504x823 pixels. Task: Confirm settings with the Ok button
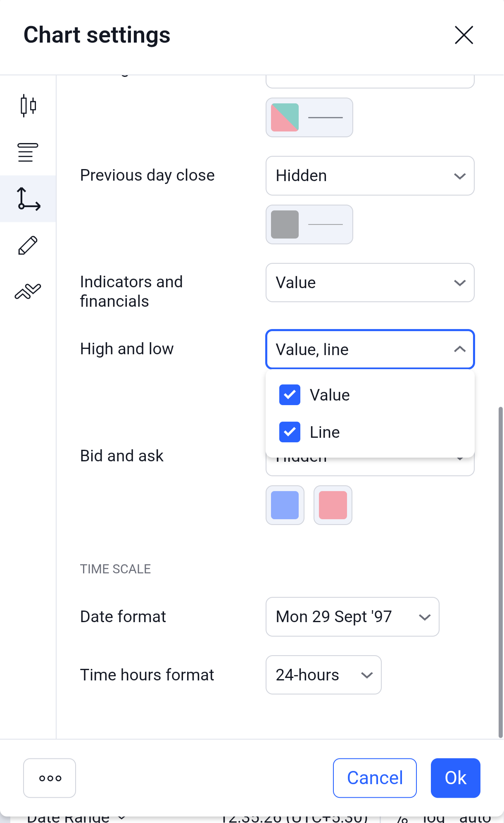click(455, 778)
